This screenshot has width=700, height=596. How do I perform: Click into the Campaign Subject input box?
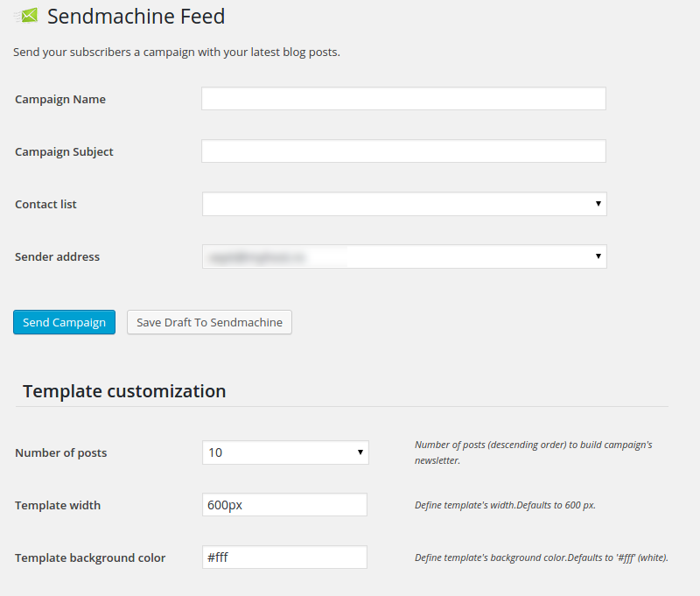coord(403,151)
